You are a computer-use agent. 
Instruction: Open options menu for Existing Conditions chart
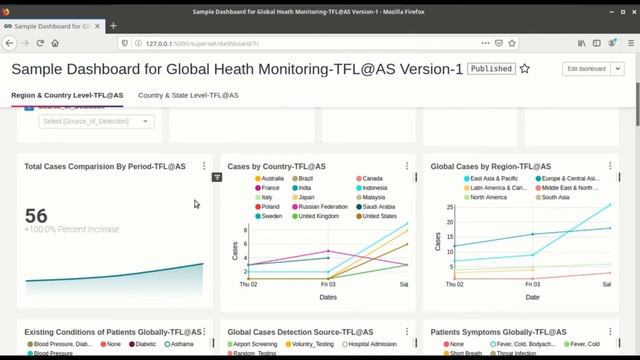click(204, 331)
